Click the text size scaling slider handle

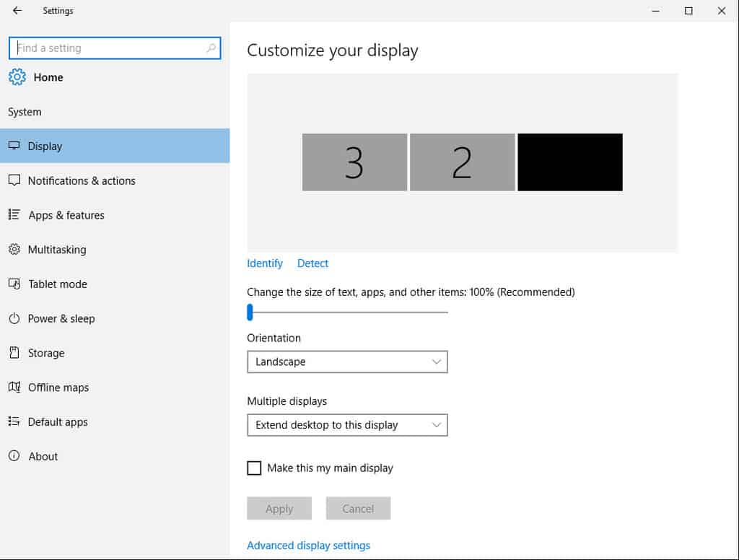[x=250, y=312]
